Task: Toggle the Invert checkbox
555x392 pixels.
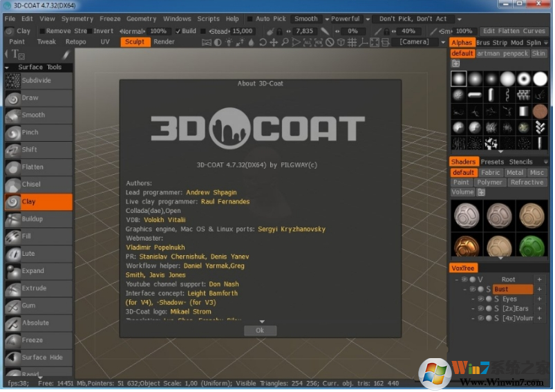Action: pos(89,31)
